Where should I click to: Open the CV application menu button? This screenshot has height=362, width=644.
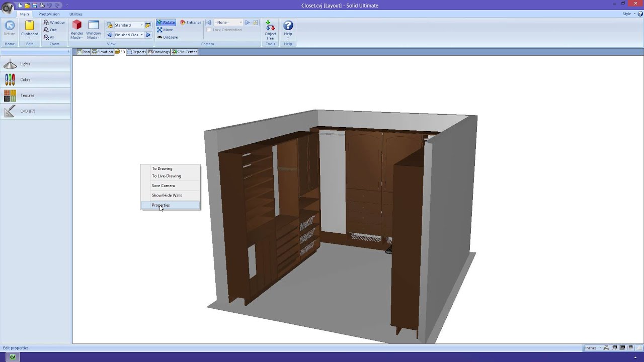click(8, 8)
